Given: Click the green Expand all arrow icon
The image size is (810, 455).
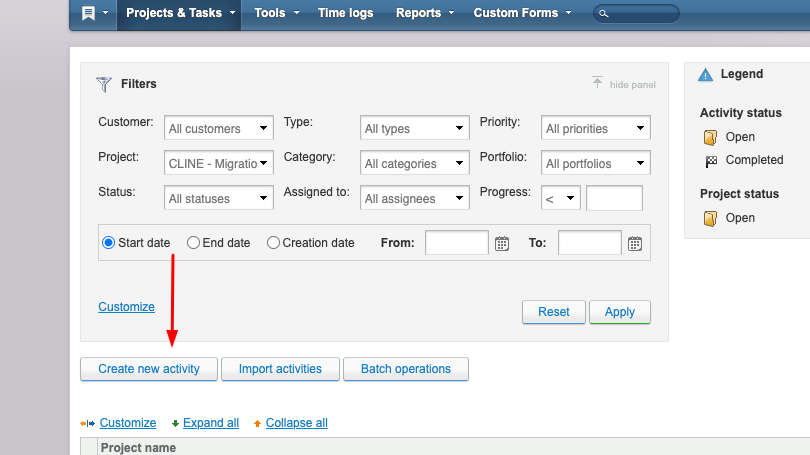Looking at the screenshot, I should click(x=175, y=423).
